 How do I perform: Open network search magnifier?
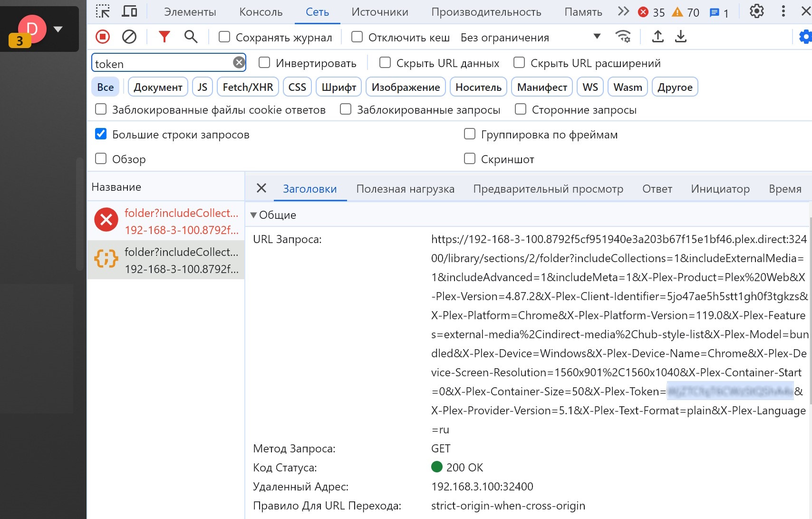[x=191, y=37]
